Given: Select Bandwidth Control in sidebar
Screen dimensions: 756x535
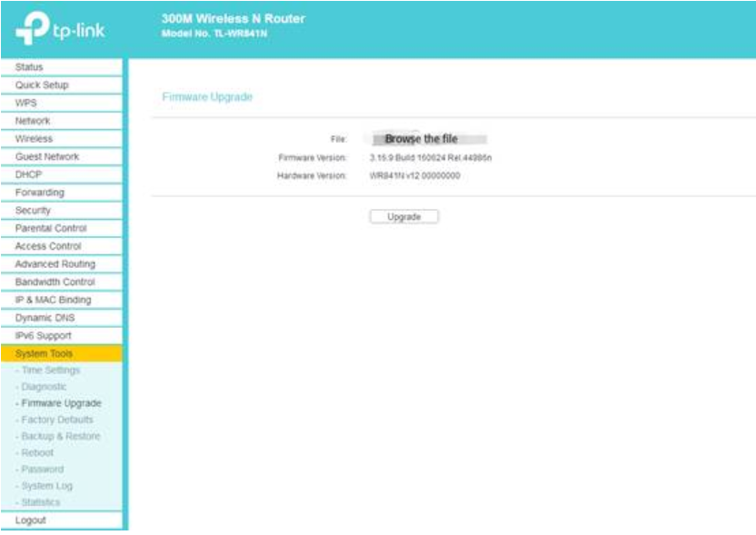Looking at the screenshot, I should [x=61, y=282].
